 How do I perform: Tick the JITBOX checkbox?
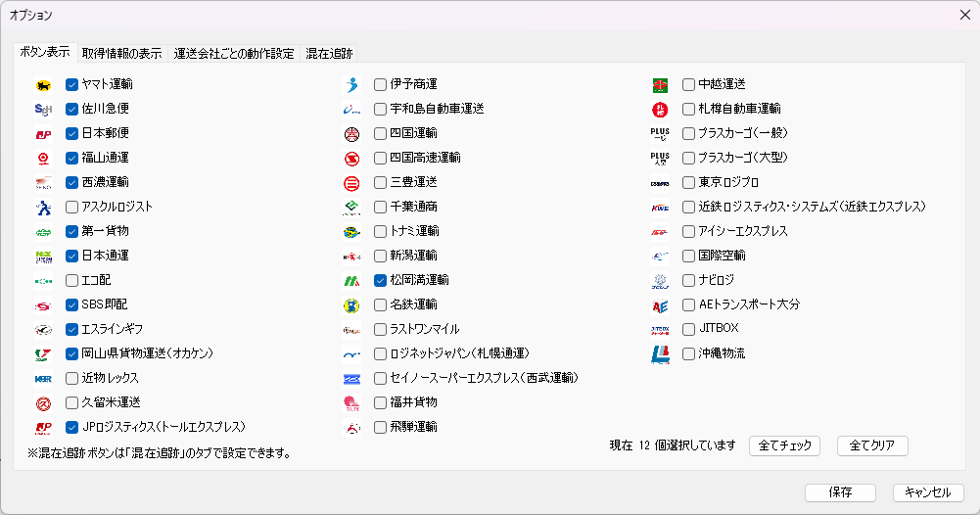[x=689, y=329]
